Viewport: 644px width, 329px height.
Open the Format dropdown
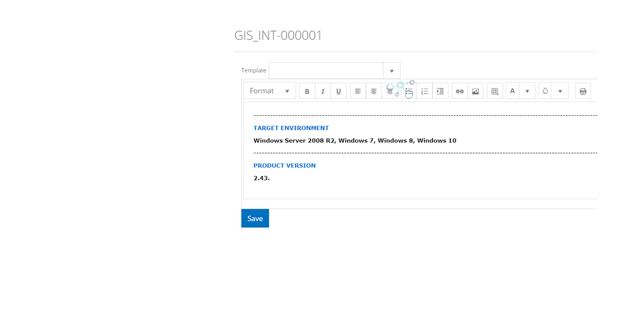[269, 91]
